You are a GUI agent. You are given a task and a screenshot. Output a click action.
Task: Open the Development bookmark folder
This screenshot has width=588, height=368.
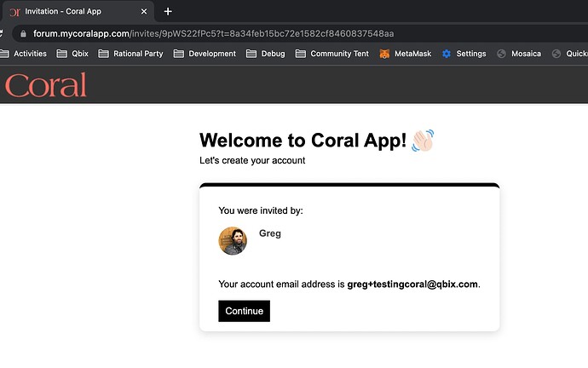[205, 54]
